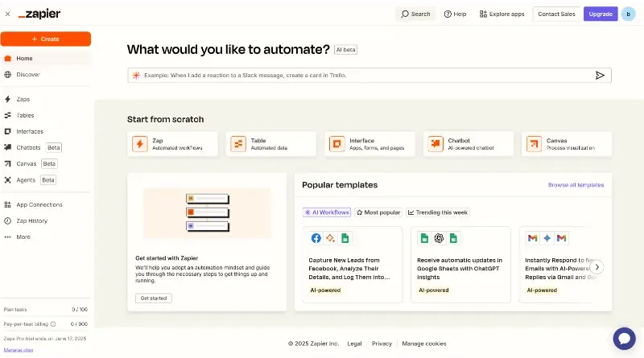The image size is (644, 358).
Task: Click the Contact Sales button
Action: pyautogui.click(x=556, y=14)
